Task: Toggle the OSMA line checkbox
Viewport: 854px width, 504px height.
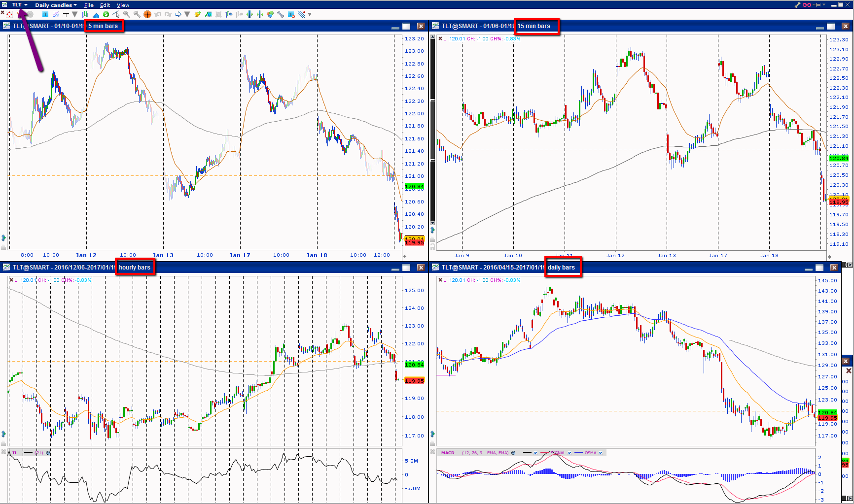Action: [601, 453]
